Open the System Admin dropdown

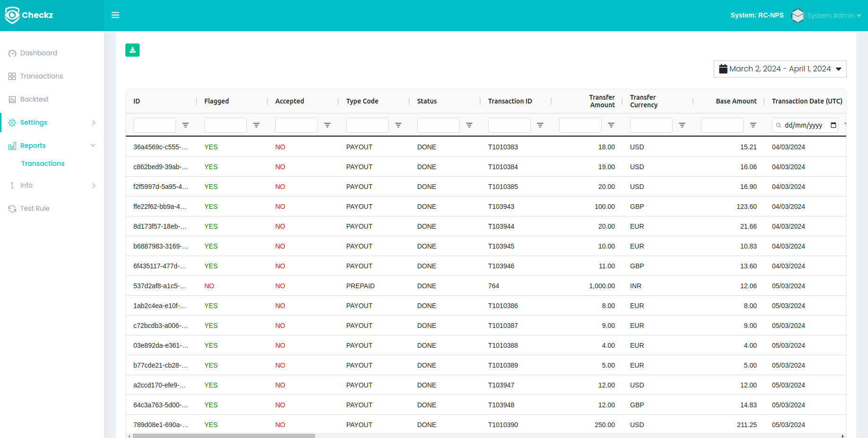click(834, 16)
